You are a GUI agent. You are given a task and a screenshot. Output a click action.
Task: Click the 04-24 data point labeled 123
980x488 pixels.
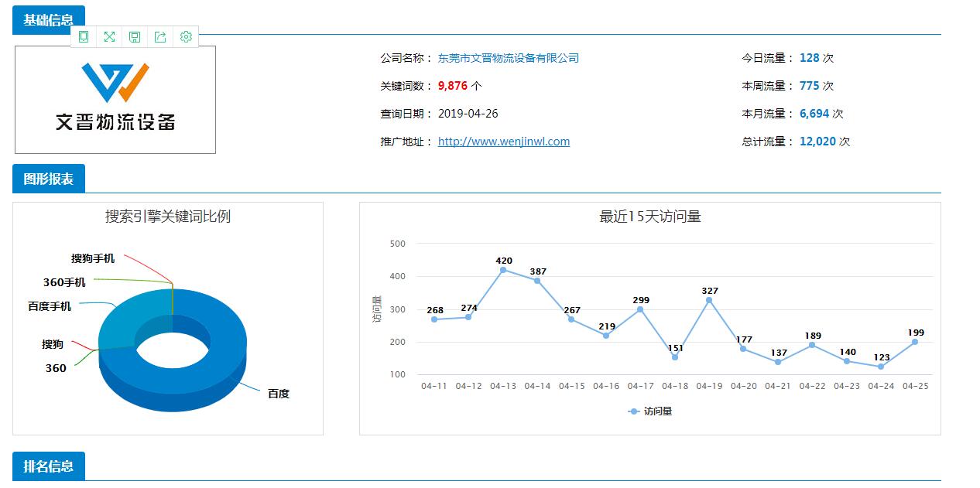(881, 367)
